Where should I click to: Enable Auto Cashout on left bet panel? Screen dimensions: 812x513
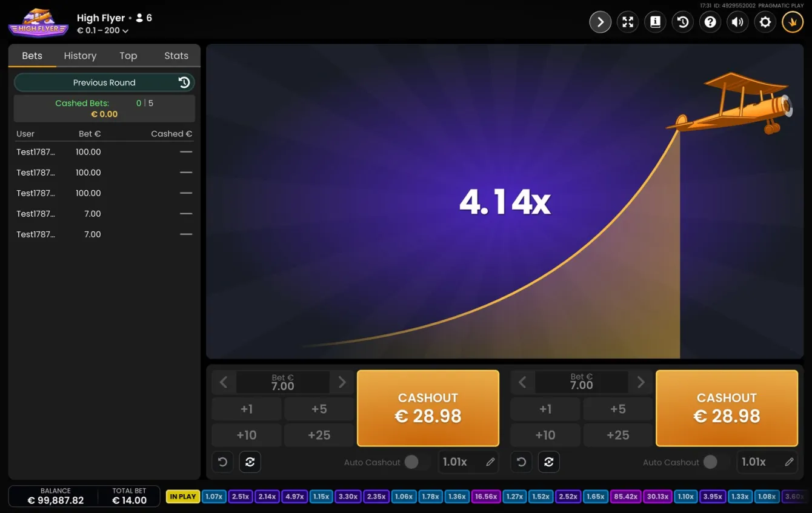tap(413, 462)
